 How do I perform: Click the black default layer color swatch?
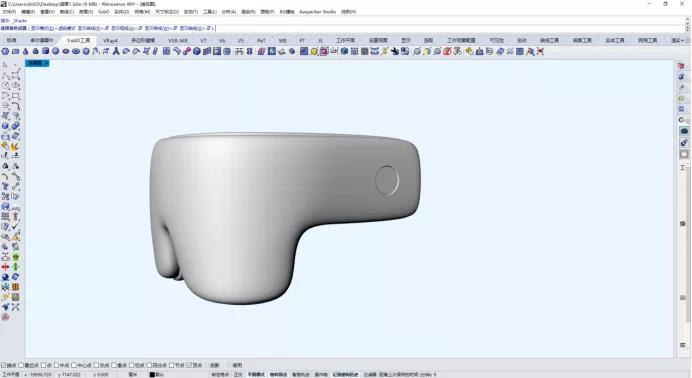(x=152, y=374)
